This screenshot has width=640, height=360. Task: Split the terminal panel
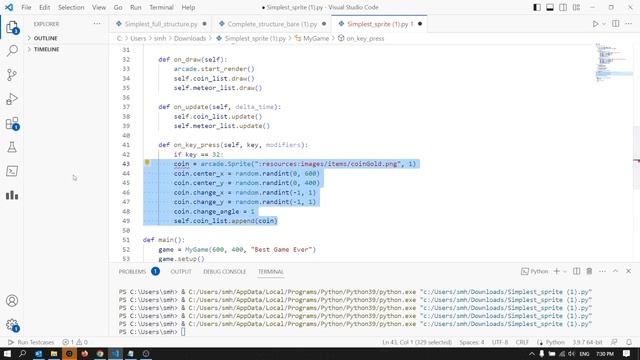576,271
